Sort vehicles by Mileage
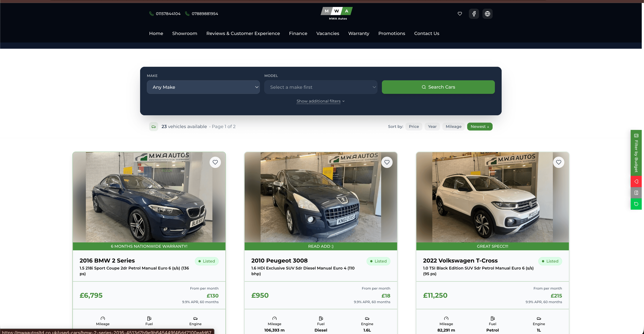 [x=453, y=127]
